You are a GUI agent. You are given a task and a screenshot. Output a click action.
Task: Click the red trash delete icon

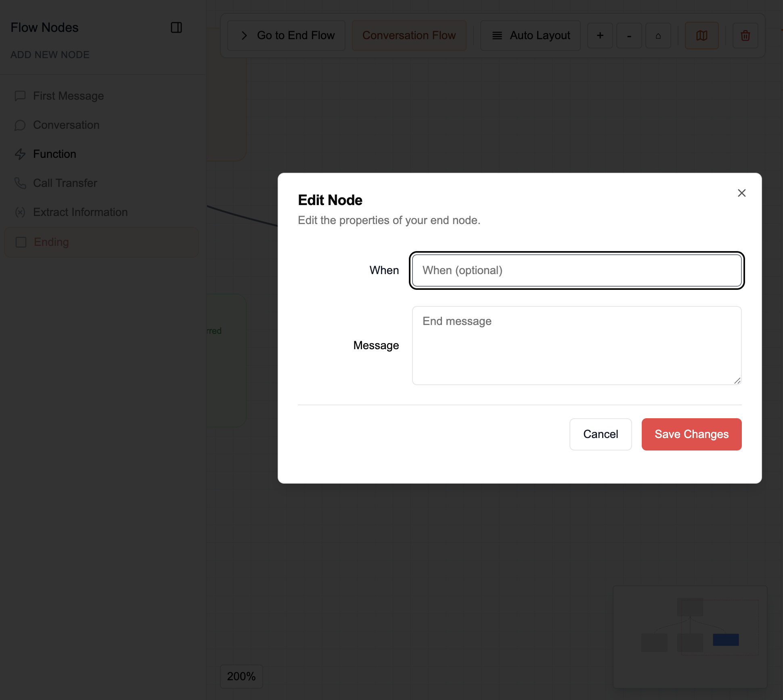tap(745, 36)
